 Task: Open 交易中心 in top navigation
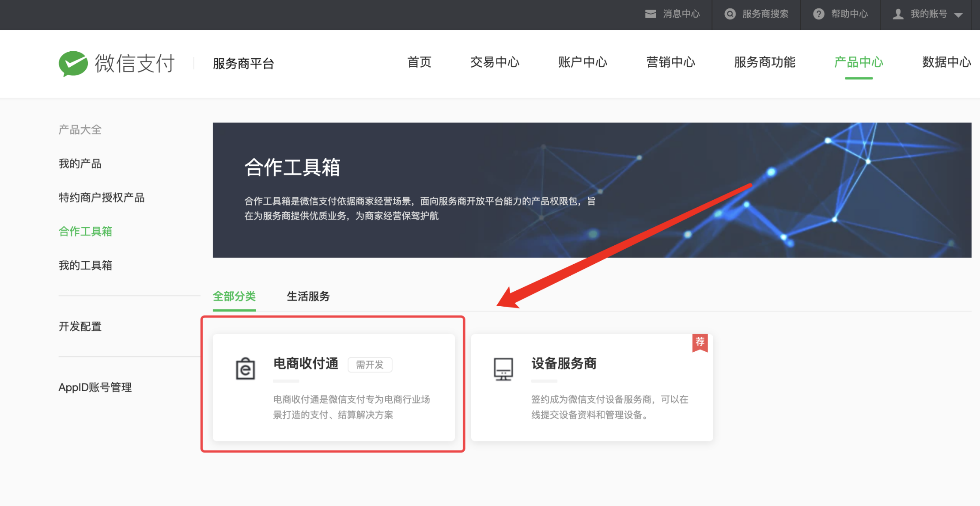click(x=494, y=62)
